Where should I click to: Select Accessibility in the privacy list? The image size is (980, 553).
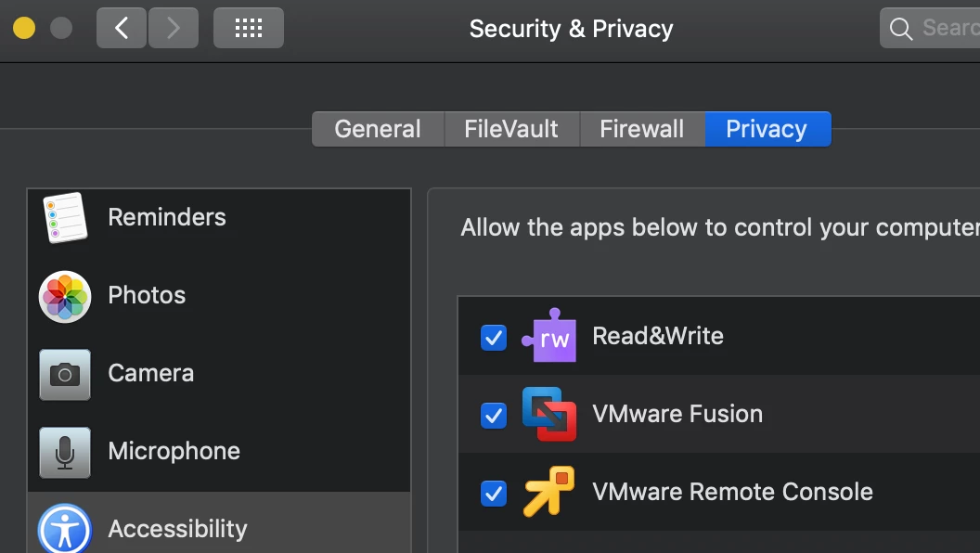pos(219,523)
